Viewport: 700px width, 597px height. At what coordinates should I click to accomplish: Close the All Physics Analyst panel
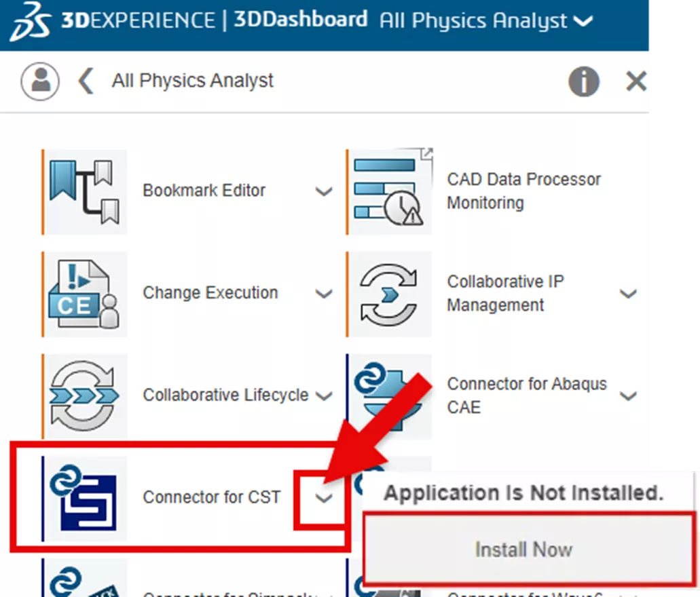click(x=636, y=81)
